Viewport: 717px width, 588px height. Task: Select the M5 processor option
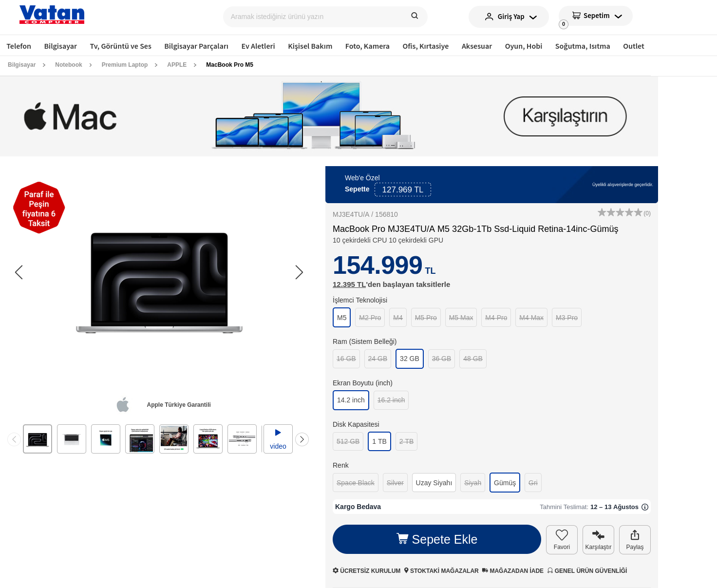pyautogui.click(x=342, y=318)
